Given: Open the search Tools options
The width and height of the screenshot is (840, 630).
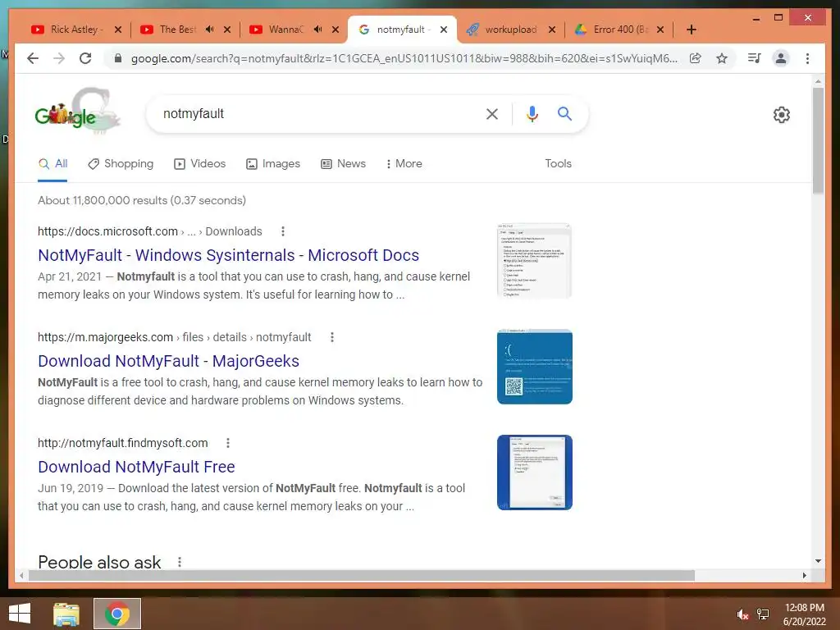Looking at the screenshot, I should 558,164.
